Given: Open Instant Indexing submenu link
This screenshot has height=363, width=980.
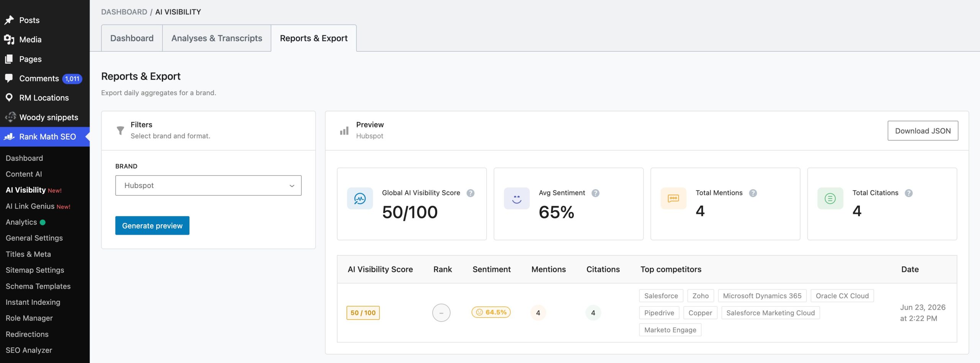Looking at the screenshot, I should pyautogui.click(x=33, y=302).
